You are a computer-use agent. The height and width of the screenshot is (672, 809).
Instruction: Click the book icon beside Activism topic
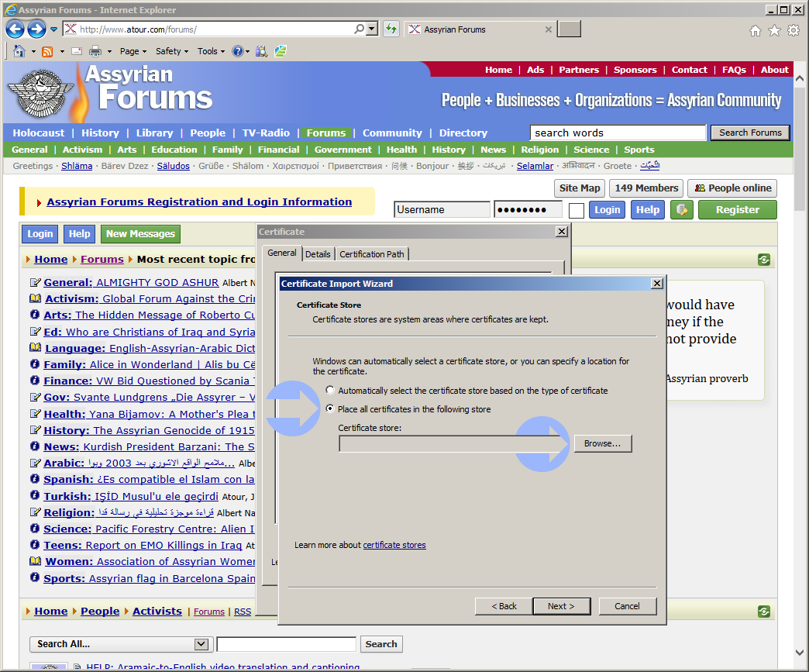pos(35,298)
